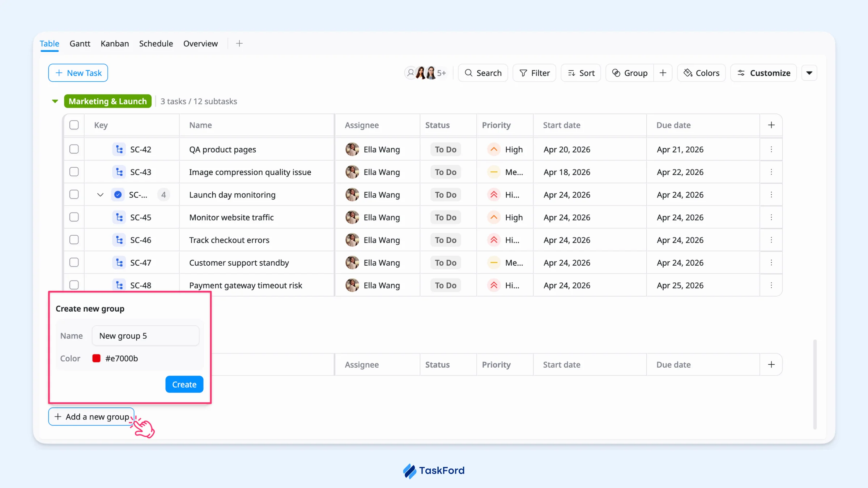Click the subtask icon beside SC-47

click(x=119, y=263)
